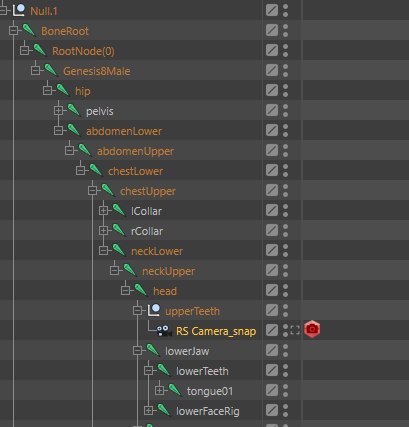409x427 pixels.
Task: Click the neckUpper joint icon
Action: (130, 270)
